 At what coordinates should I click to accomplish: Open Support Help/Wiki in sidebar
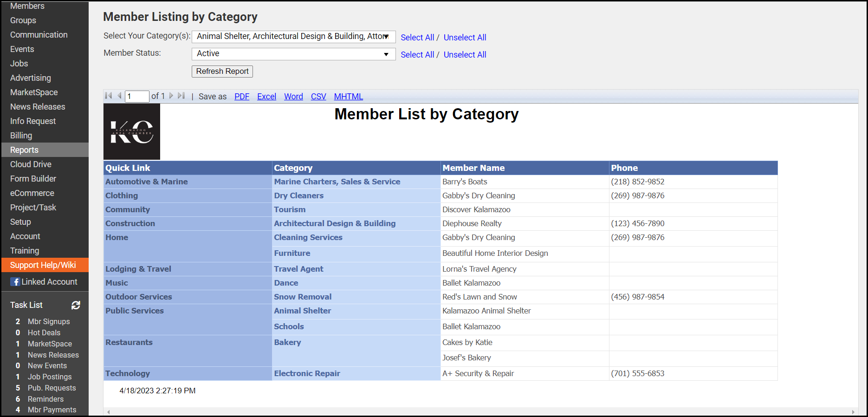43,265
